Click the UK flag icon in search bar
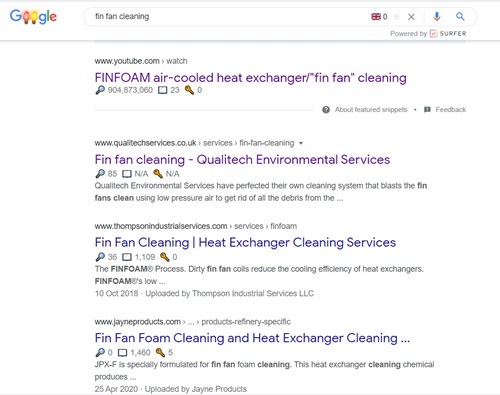The image size is (500, 395). (x=376, y=17)
